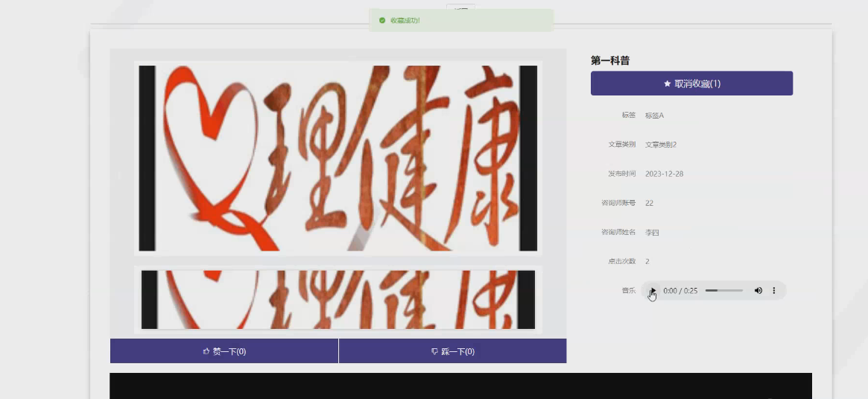Click the 标签A tag value
The height and width of the screenshot is (399, 868).
coord(654,116)
